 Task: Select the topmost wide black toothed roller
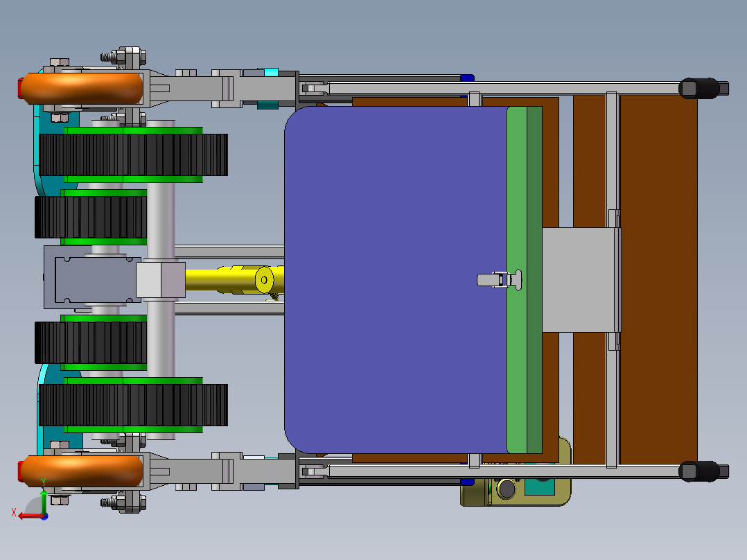click(133, 155)
